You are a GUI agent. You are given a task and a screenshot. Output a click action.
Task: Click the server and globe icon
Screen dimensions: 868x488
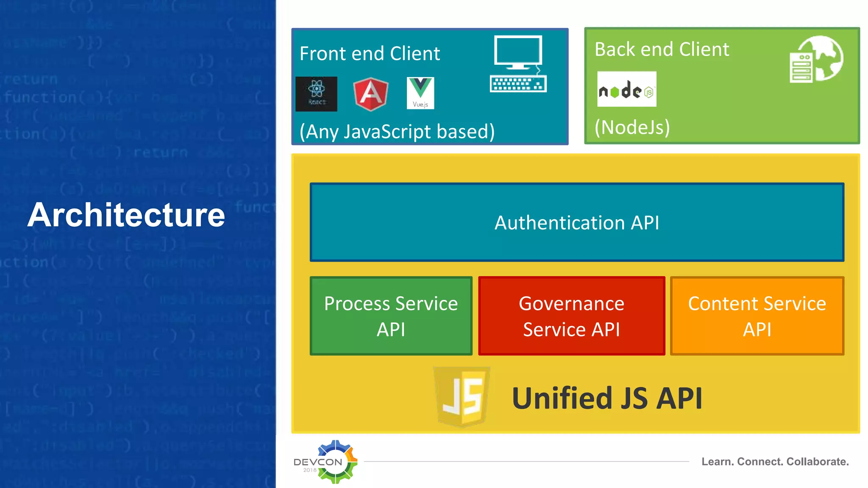[816, 59]
